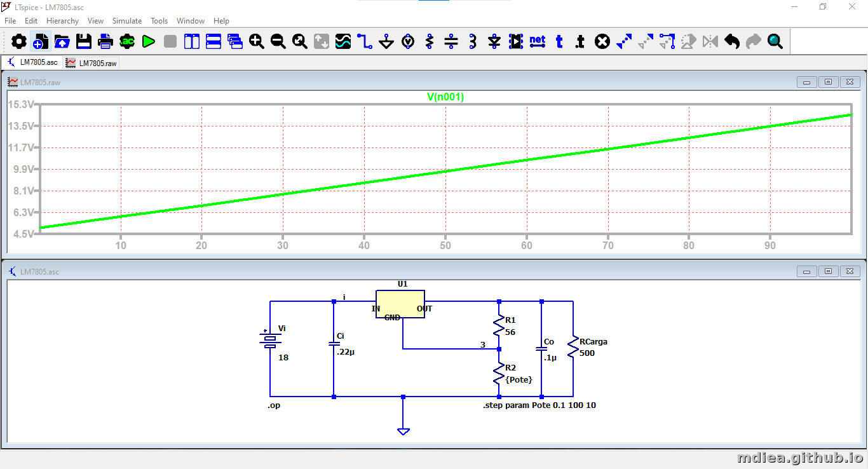Place a resistor component

click(430, 42)
